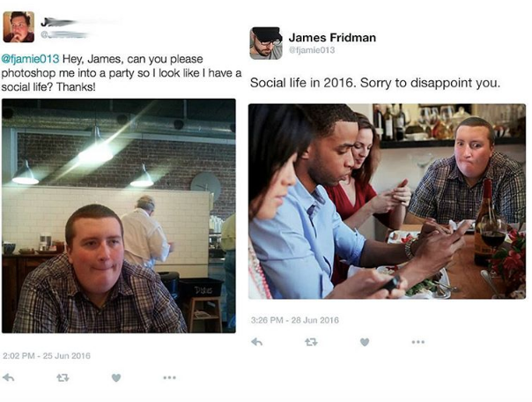Click @fjamie013 mention in left tweet

click(31, 59)
